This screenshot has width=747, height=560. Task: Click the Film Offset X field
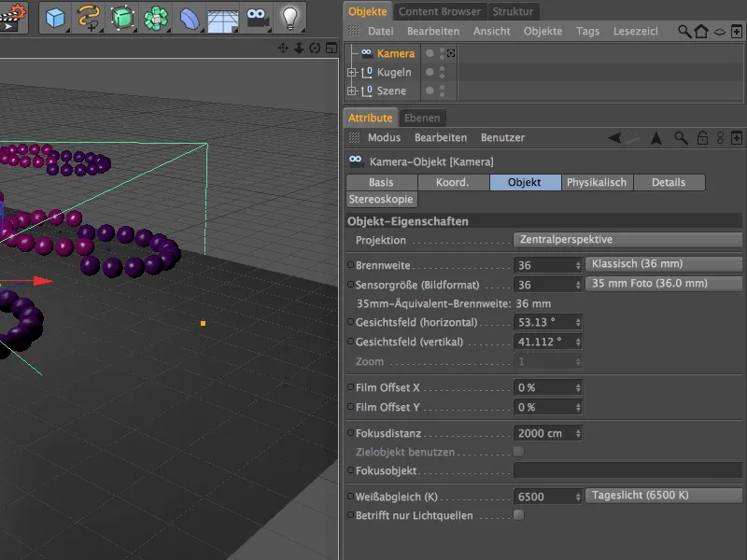544,387
